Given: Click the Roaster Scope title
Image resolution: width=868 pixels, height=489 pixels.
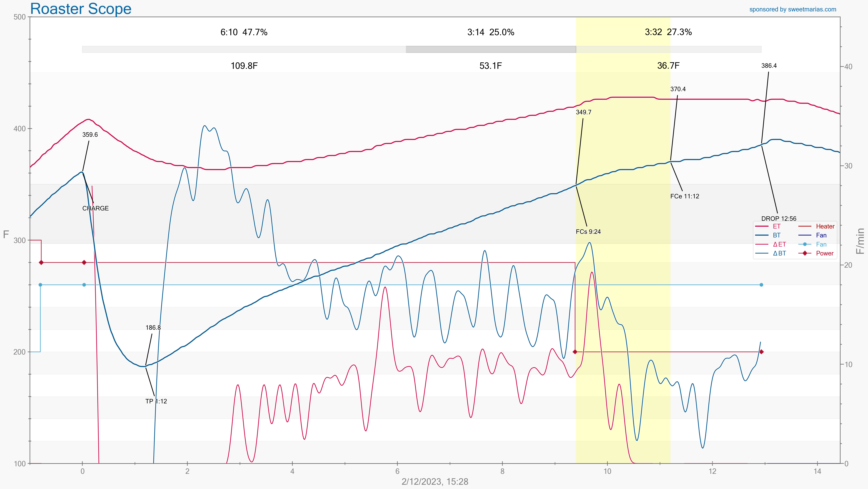Looking at the screenshot, I should pyautogui.click(x=81, y=9).
